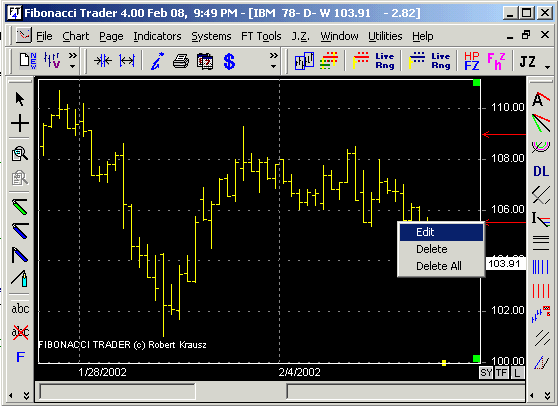Select the crossed parallel lines tool
This screenshot has height=406, width=558.
click(541, 195)
